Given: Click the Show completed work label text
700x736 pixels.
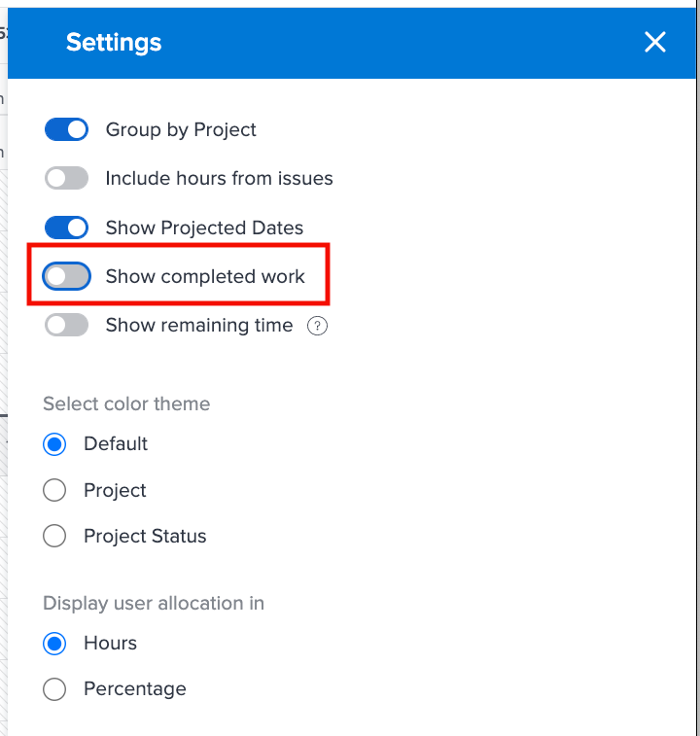Looking at the screenshot, I should (x=205, y=276).
